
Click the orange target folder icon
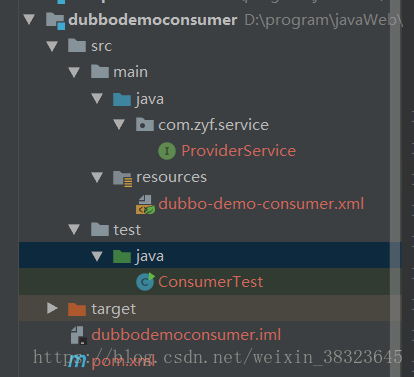(x=77, y=309)
